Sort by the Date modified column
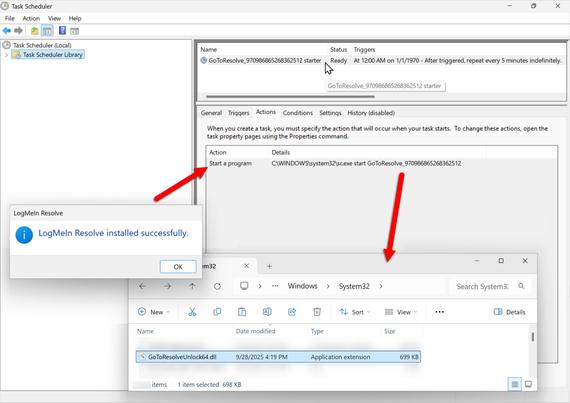This screenshot has height=403, width=570. pyautogui.click(x=255, y=331)
